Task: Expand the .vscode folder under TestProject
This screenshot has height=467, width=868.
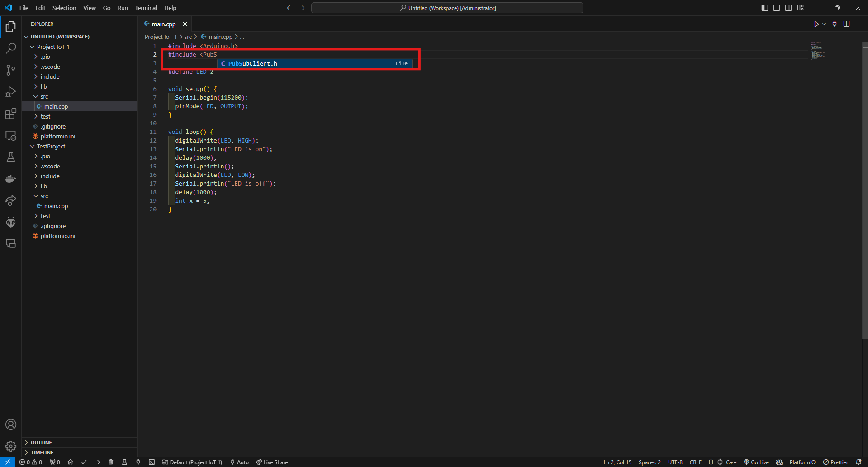Action: tap(79, 166)
